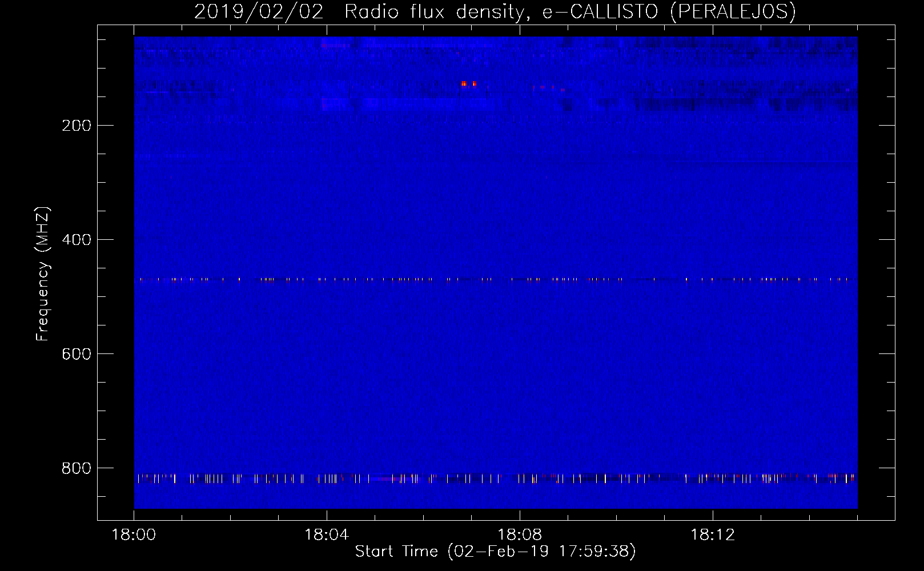Image resolution: width=924 pixels, height=571 pixels.
Task: Click the 2019/02/02 date in title
Action: [x=259, y=11]
